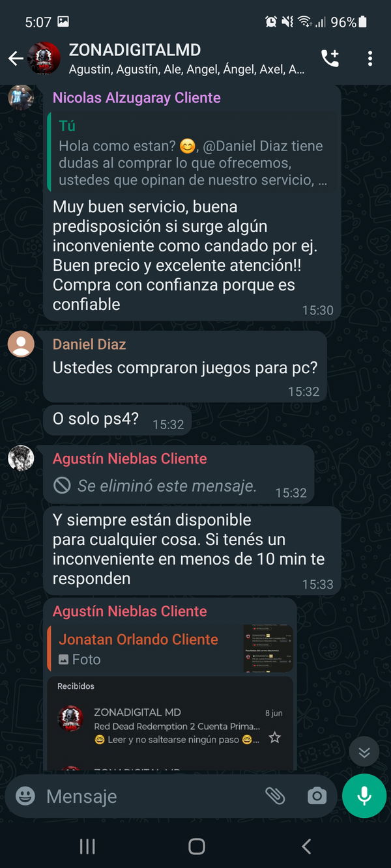Tap the paperclip attach icon
This screenshot has width=391, height=868.
coord(275,796)
